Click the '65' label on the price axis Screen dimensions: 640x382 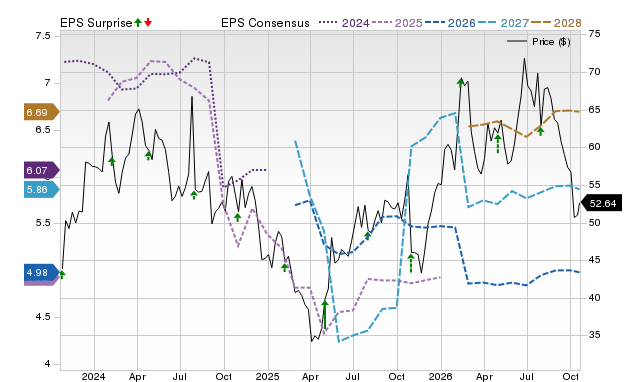pos(595,110)
